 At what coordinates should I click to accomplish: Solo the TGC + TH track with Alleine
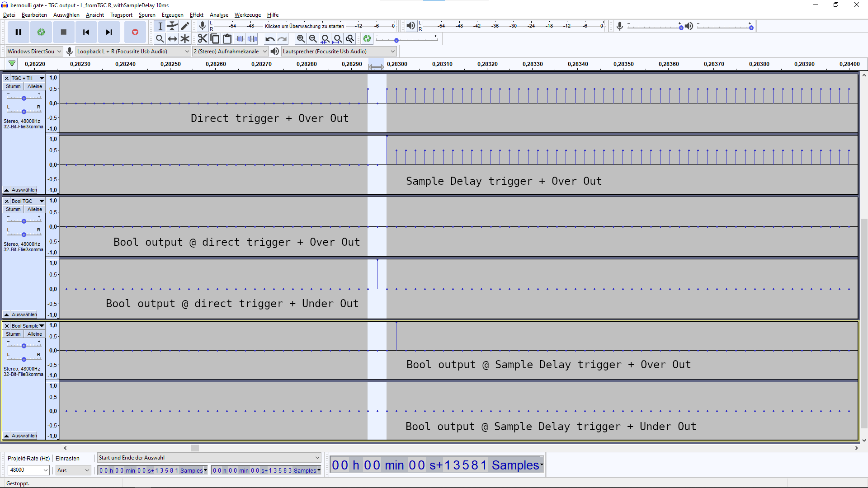point(34,86)
